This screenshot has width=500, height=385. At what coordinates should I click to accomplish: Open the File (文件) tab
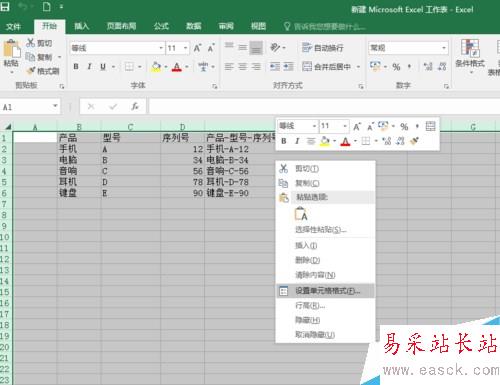click(13, 26)
